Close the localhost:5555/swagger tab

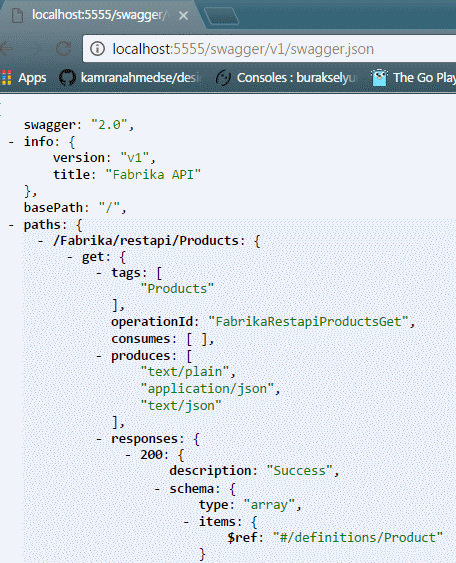pos(183,15)
